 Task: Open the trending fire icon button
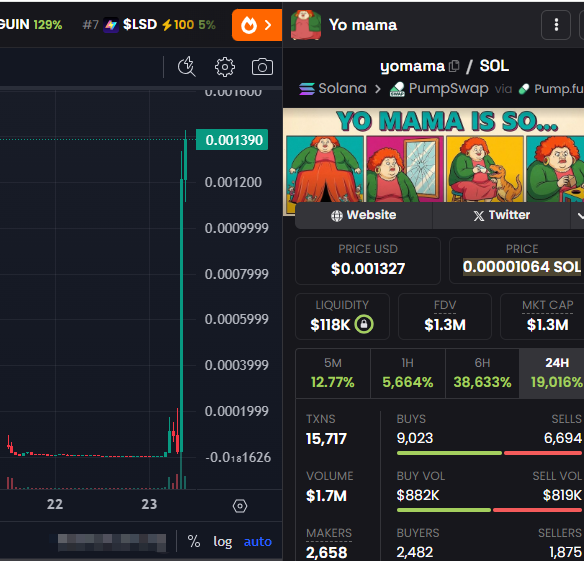[x=257, y=25]
